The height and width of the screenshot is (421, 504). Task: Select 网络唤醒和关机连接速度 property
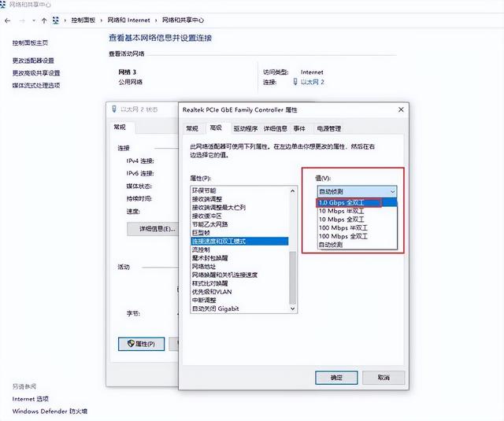click(239, 275)
